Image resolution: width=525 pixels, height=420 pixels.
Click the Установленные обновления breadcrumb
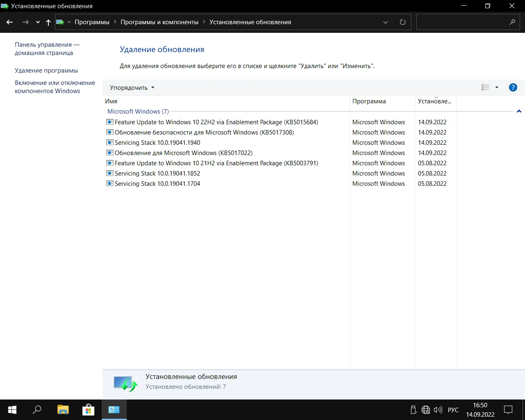pyautogui.click(x=250, y=22)
